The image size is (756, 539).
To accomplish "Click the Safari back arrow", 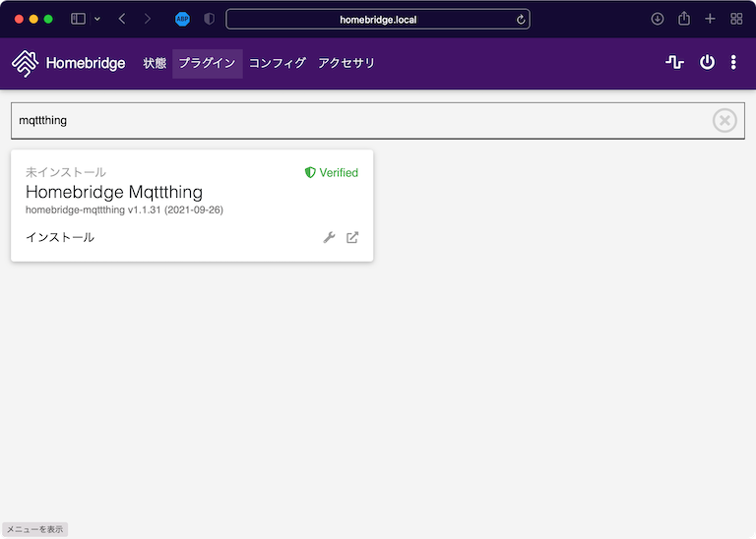I will (x=122, y=19).
